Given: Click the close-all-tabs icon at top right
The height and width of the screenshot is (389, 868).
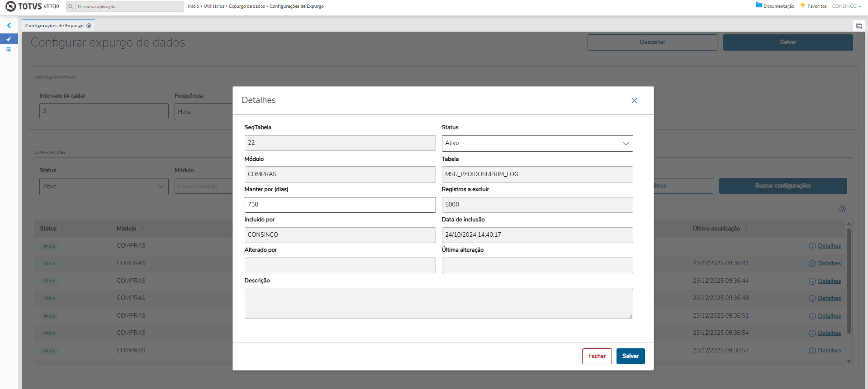Looking at the screenshot, I should click(x=859, y=26).
